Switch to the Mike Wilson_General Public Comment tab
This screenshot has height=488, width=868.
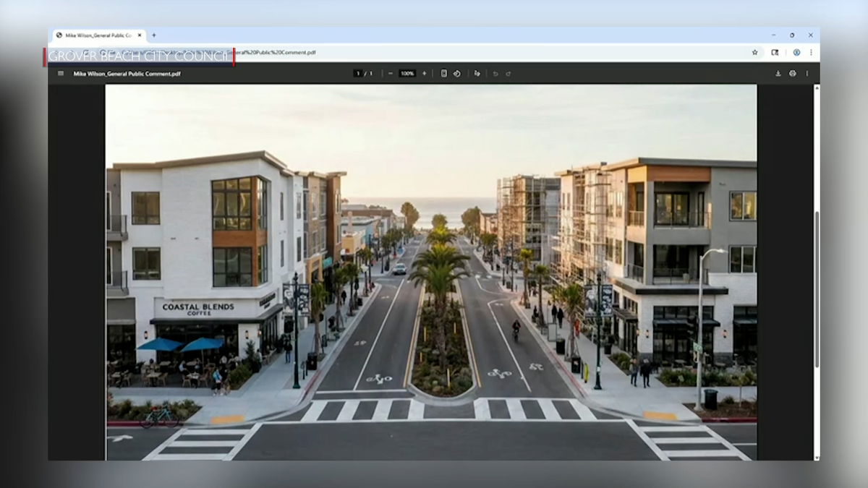(x=98, y=34)
